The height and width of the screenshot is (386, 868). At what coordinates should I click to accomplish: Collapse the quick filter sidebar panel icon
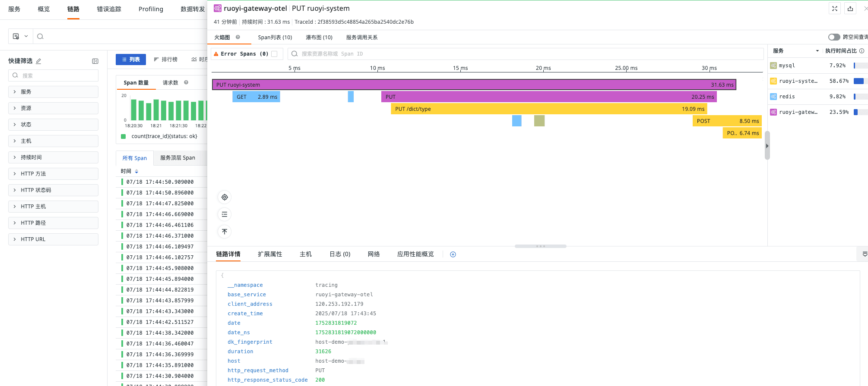click(95, 61)
